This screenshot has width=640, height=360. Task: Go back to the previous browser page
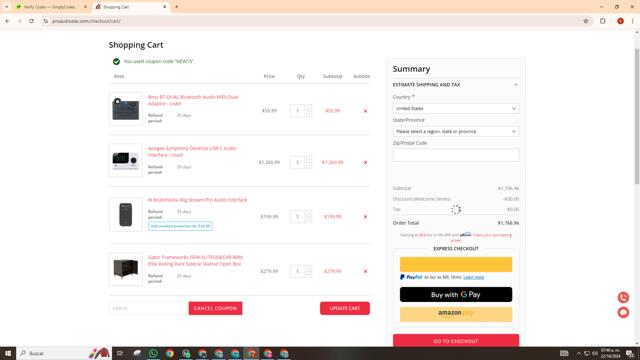click(7, 21)
